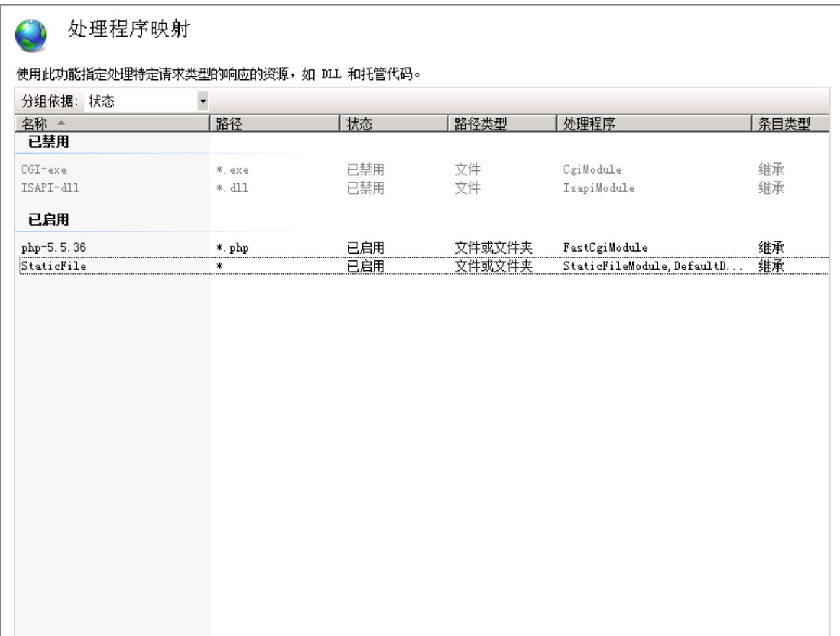Click the IsapiModule handler cell
The image size is (840, 636).
pyautogui.click(x=598, y=188)
